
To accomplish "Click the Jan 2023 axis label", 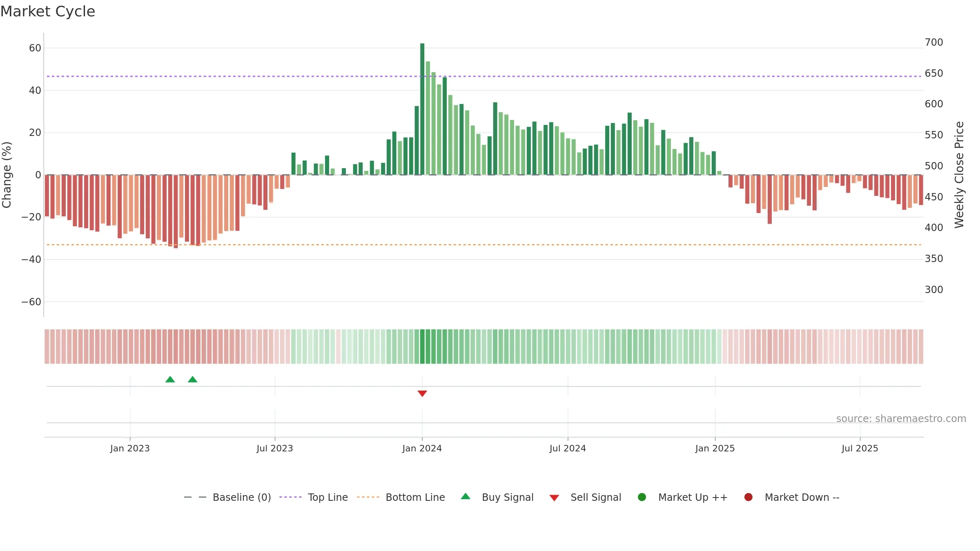I will click(130, 449).
